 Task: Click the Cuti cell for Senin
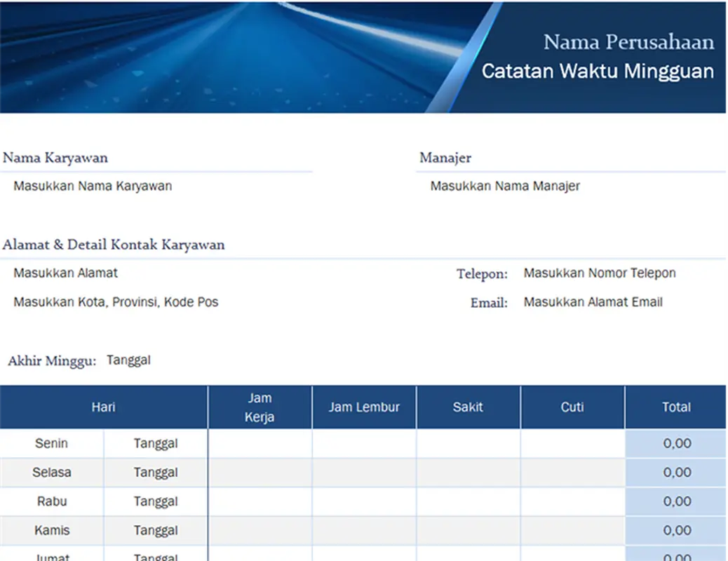coord(572,443)
